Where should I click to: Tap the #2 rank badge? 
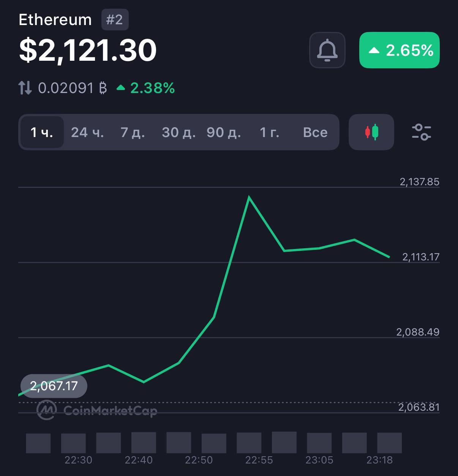point(115,20)
